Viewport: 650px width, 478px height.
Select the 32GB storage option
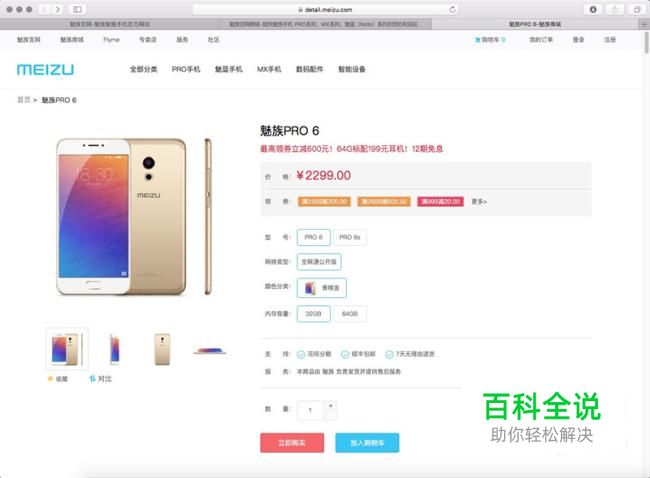click(313, 314)
